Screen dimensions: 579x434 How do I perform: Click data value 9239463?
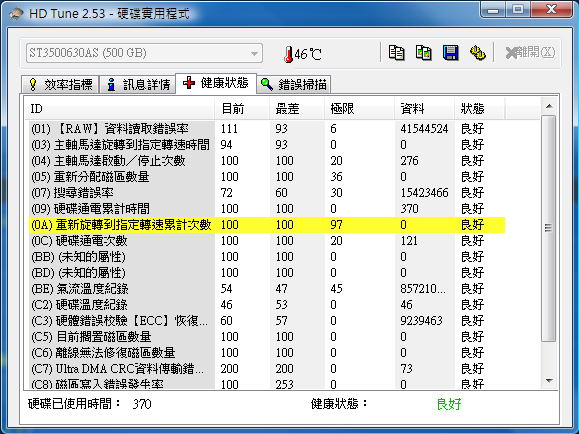pyautogui.click(x=421, y=321)
